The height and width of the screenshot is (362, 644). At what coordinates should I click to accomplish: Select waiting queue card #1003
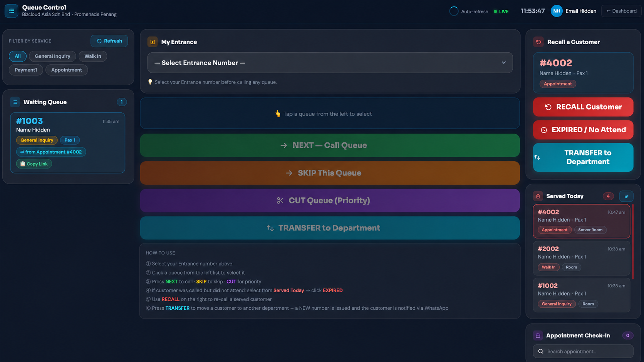[68, 143]
